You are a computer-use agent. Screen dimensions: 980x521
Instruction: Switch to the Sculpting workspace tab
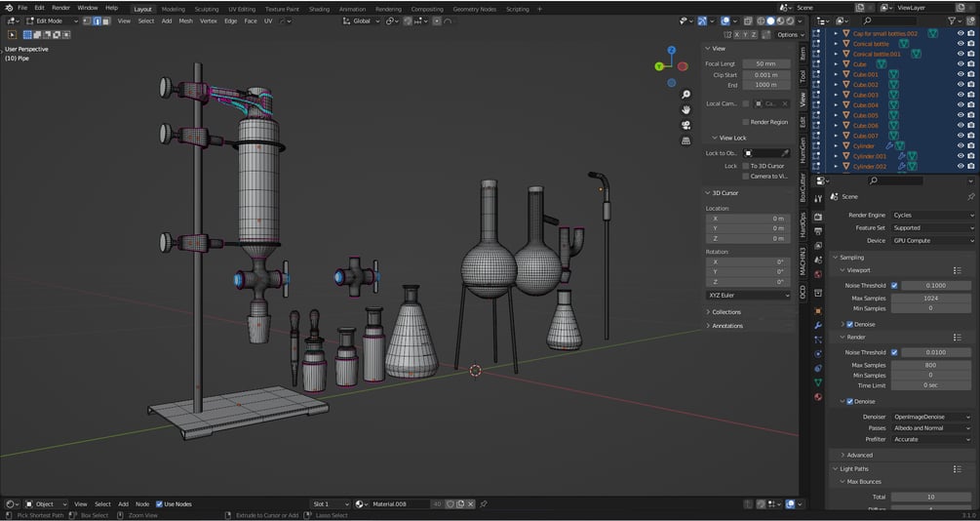pyautogui.click(x=206, y=9)
